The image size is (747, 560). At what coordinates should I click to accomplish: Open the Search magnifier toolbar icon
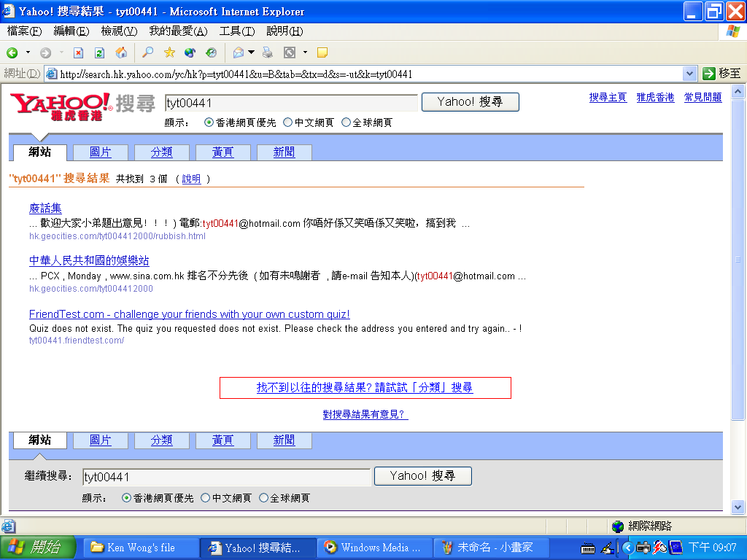(x=148, y=52)
